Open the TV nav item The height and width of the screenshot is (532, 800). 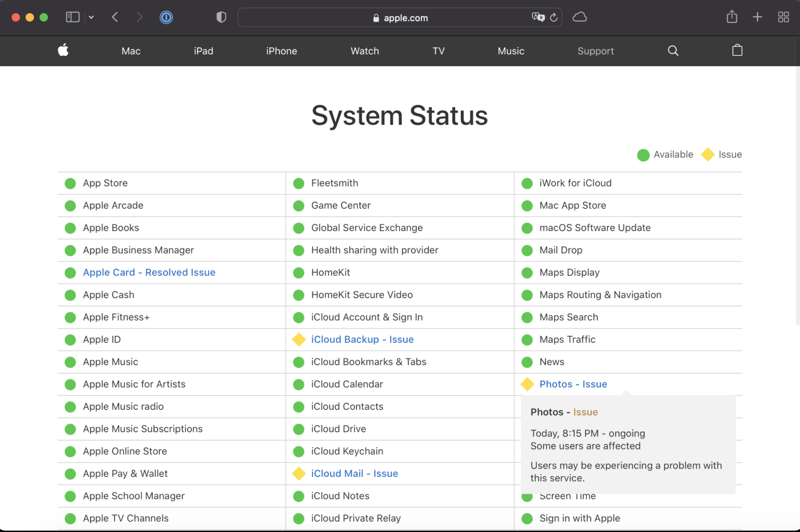tap(438, 51)
